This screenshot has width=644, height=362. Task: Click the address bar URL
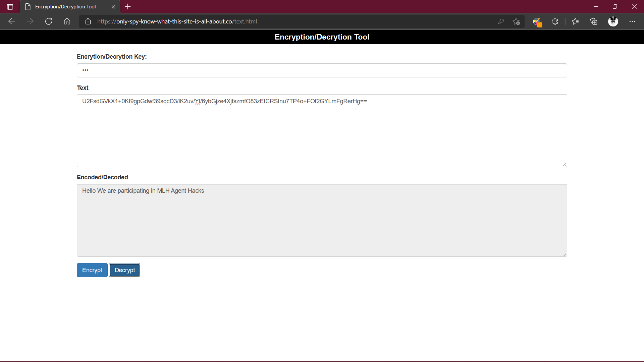tap(177, 21)
